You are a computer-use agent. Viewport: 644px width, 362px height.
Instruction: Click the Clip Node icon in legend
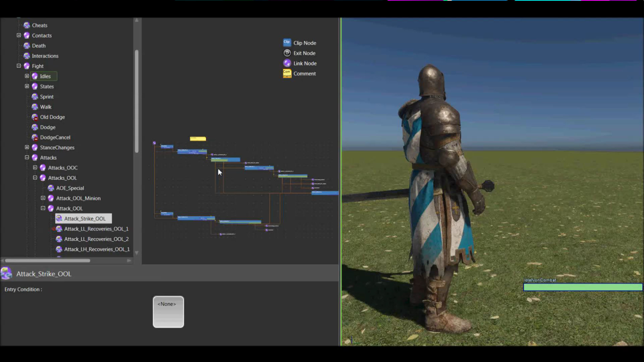click(x=287, y=43)
